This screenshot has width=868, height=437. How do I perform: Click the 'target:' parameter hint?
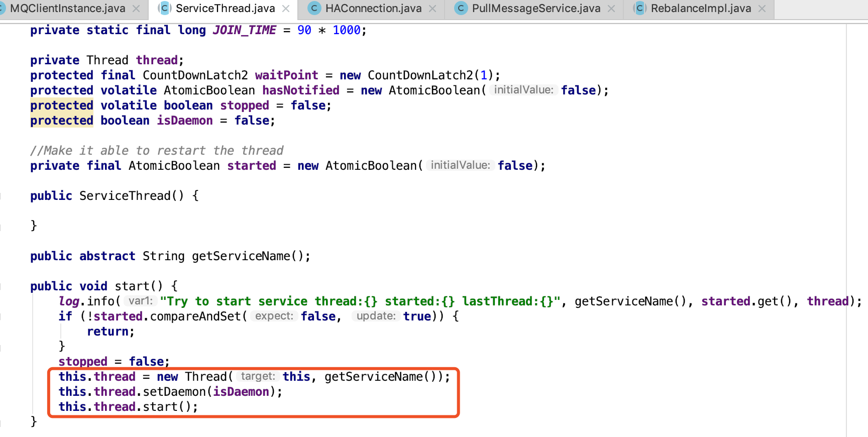(x=258, y=376)
